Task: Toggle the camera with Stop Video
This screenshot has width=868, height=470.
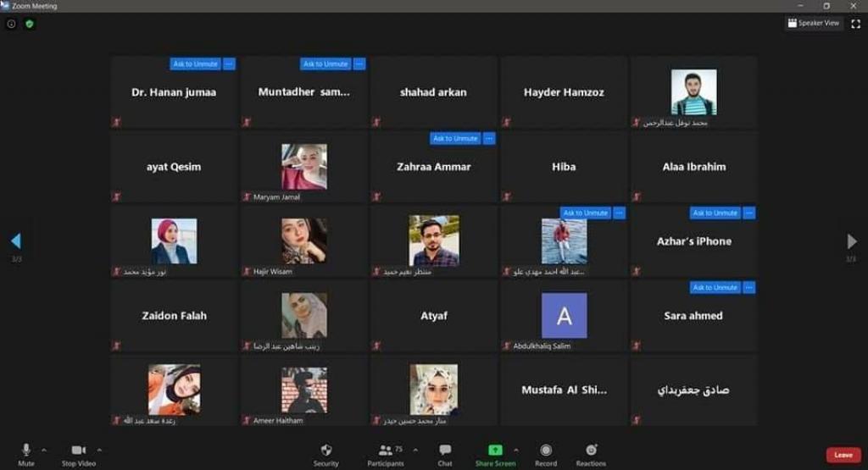Action: [x=79, y=450]
